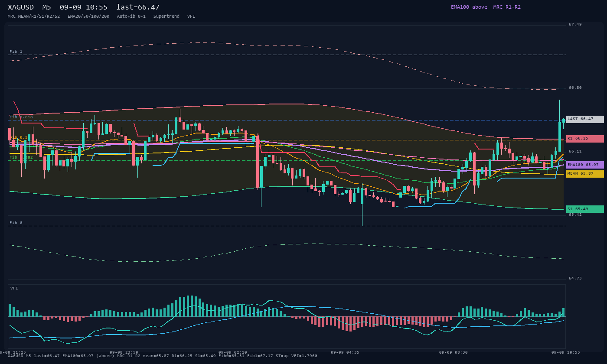Click the 67.49 price axis label
The image size is (607, 364).
[575, 24]
